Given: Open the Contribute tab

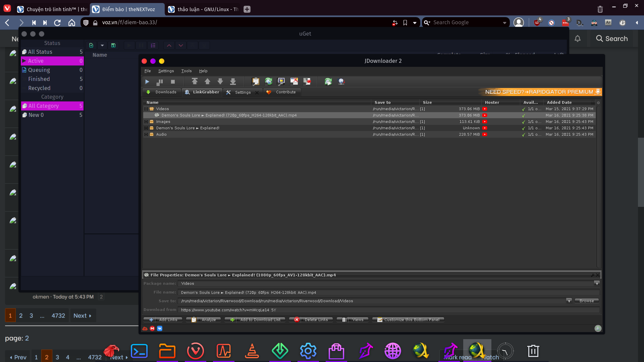Looking at the screenshot, I should click(x=282, y=92).
